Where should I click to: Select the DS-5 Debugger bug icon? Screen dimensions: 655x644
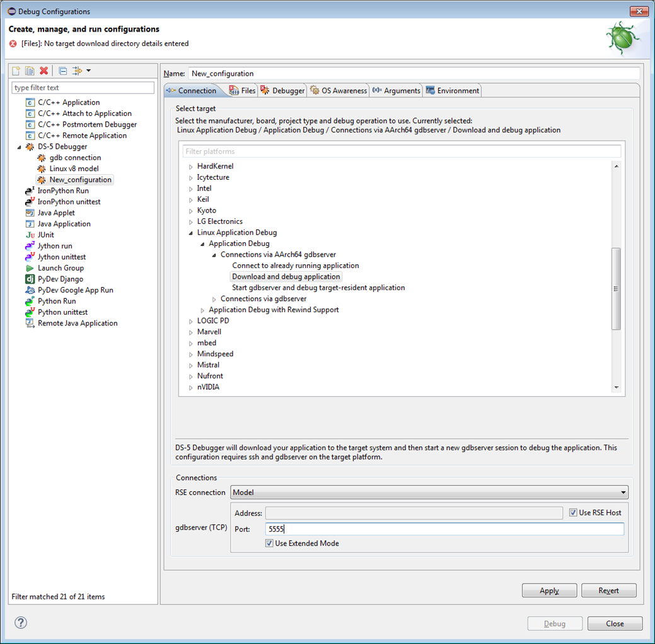click(x=30, y=147)
